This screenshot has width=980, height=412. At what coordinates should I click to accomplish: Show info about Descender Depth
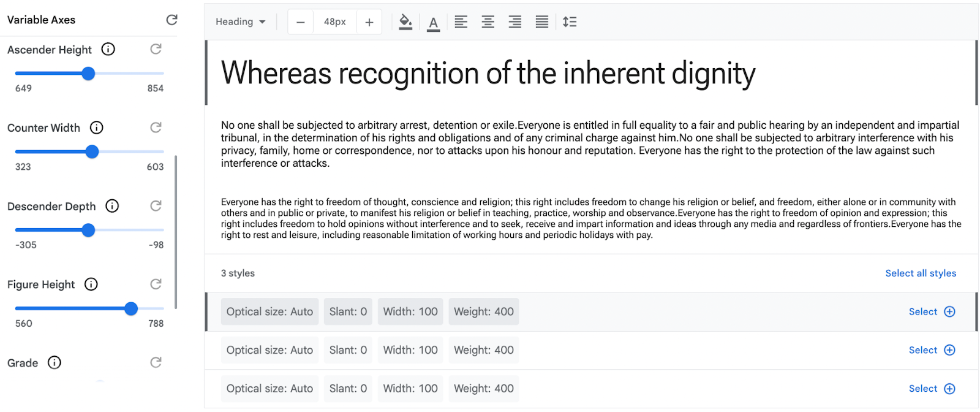pos(112,206)
